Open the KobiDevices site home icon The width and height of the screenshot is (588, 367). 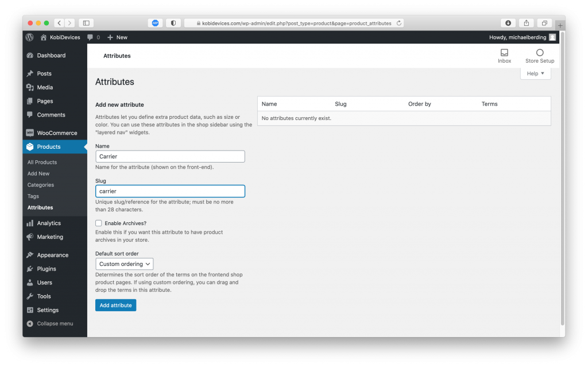click(x=44, y=37)
